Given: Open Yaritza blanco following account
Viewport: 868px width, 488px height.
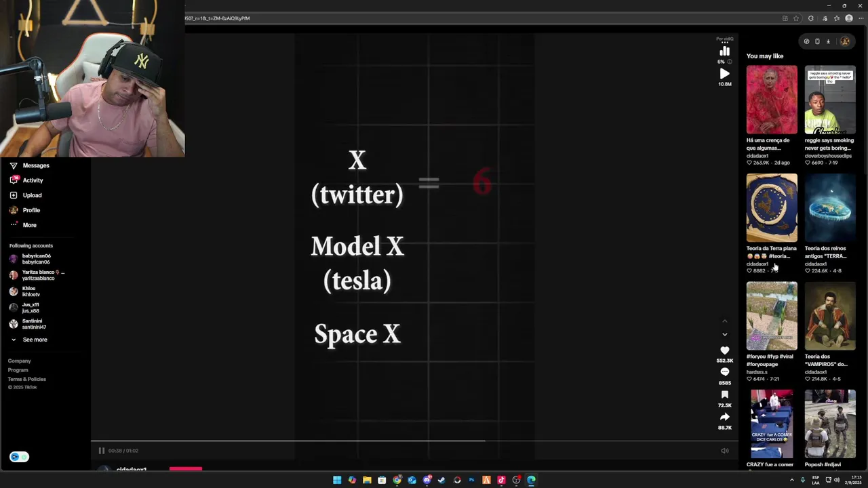Looking at the screenshot, I should tap(37, 275).
